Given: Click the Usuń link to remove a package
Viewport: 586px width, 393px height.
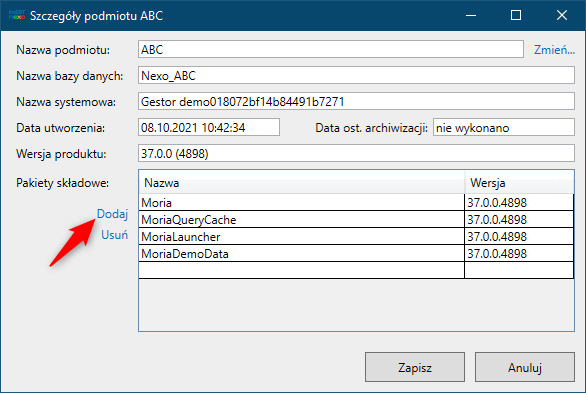Looking at the screenshot, I should (114, 235).
